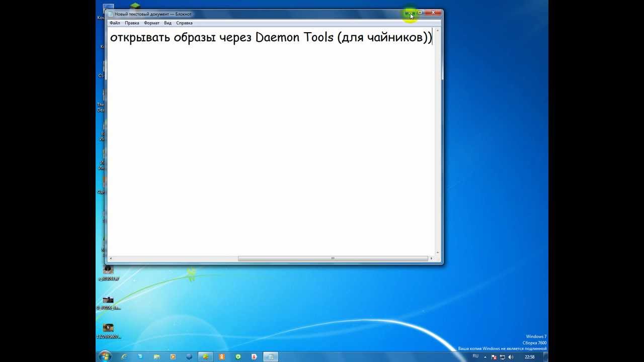
Task: Open the orange media player taskbar icon
Action: point(173,356)
